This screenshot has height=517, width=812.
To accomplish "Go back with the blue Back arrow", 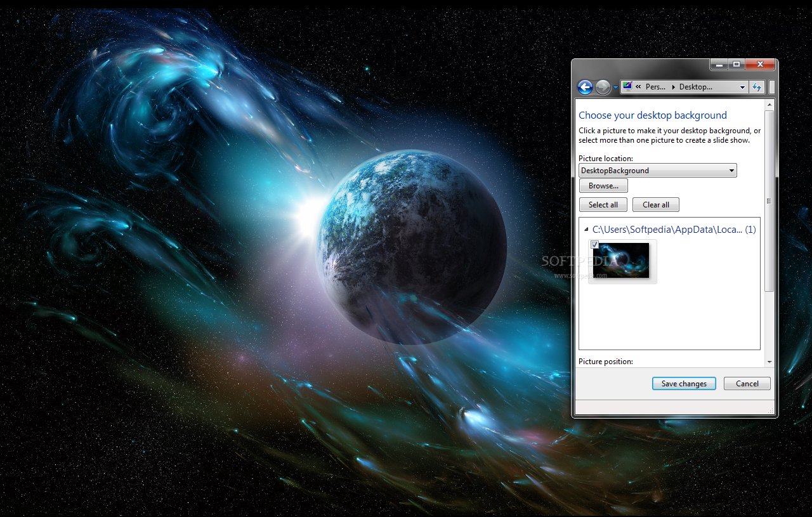I will 585,87.
